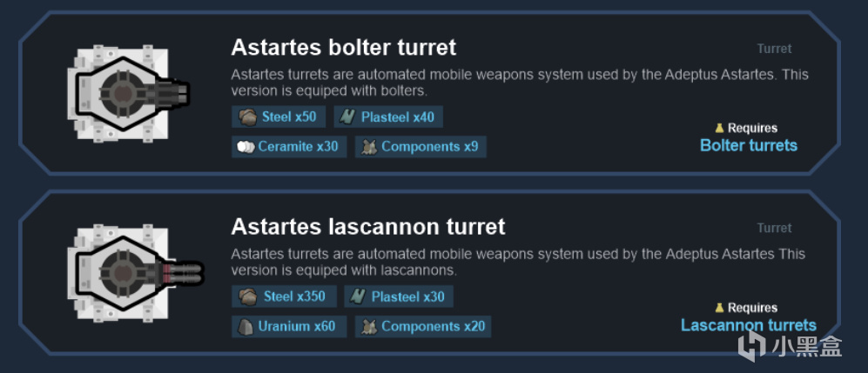Click the Astartes bolter turret image
Screen dimensions: 868x373
[x=128, y=94]
